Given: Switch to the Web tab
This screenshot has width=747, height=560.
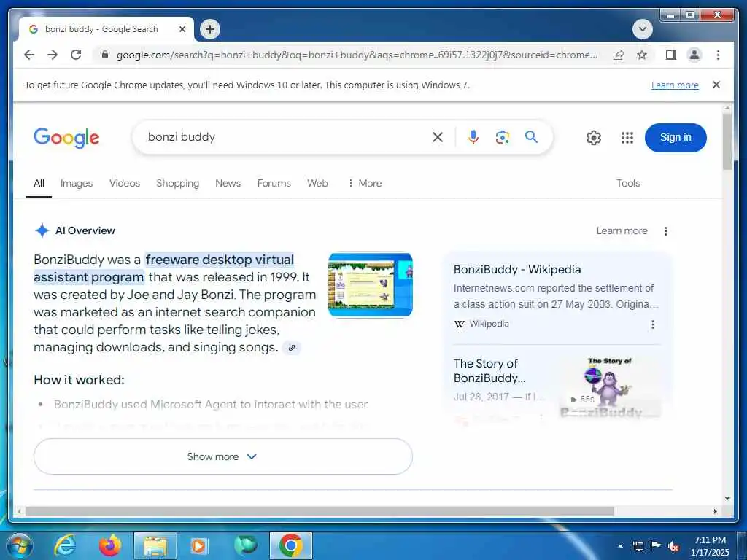Looking at the screenshot, I should [317, 183].
